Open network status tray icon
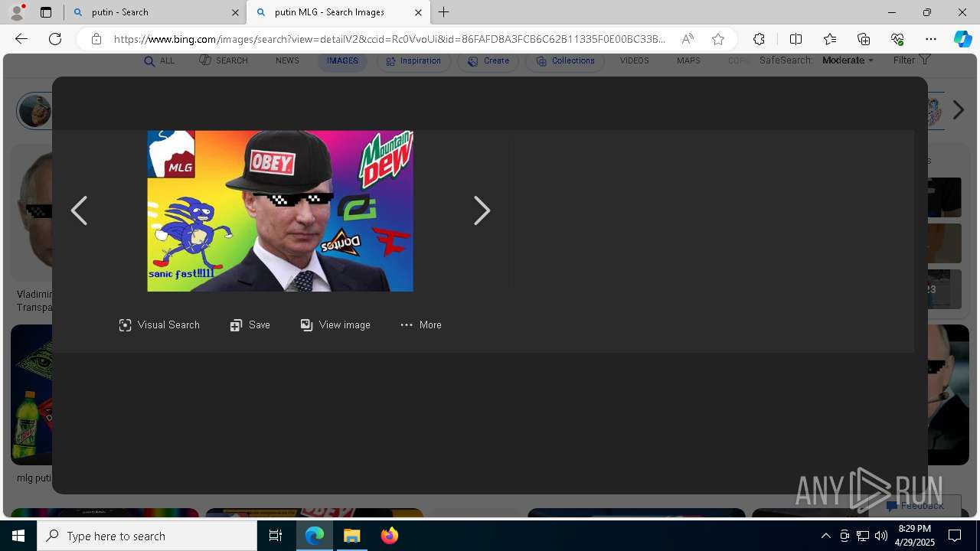980x551 pixels. click(x=863, y=536)
